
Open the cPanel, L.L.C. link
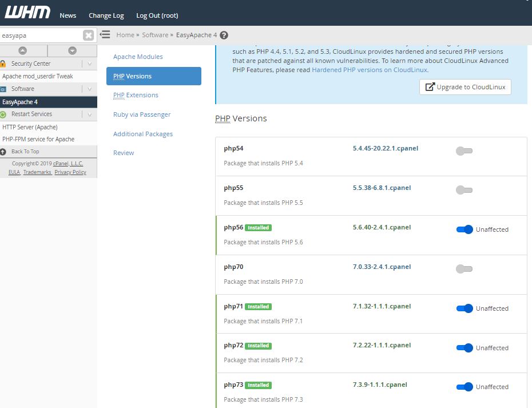click(68, 164)
